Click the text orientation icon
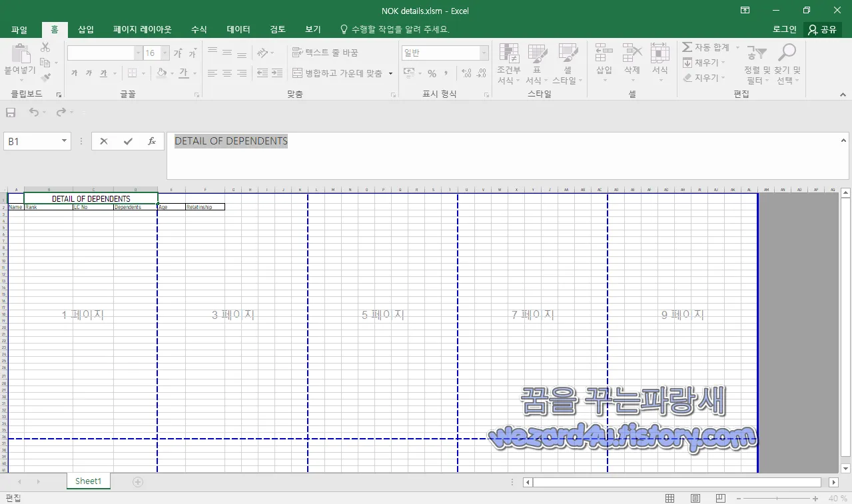The image size is (852, 504). pyautogui.click(x=262, y=53)
